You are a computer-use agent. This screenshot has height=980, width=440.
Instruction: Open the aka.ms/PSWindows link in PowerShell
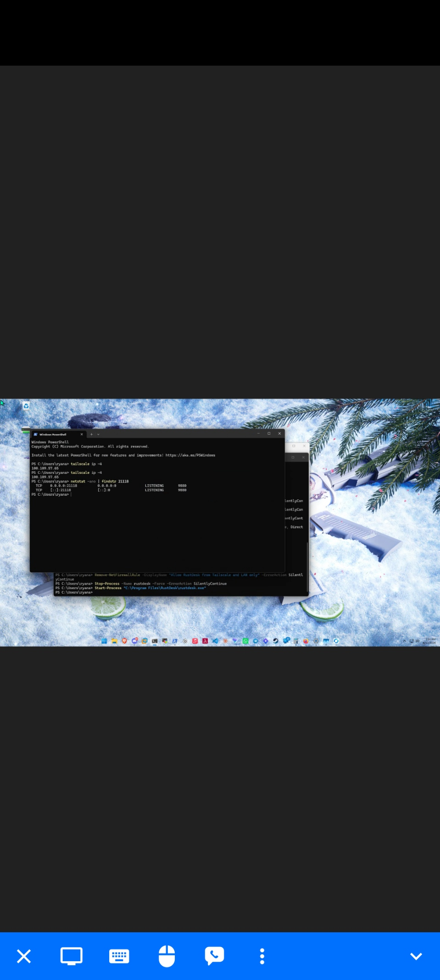coord(190,455)
